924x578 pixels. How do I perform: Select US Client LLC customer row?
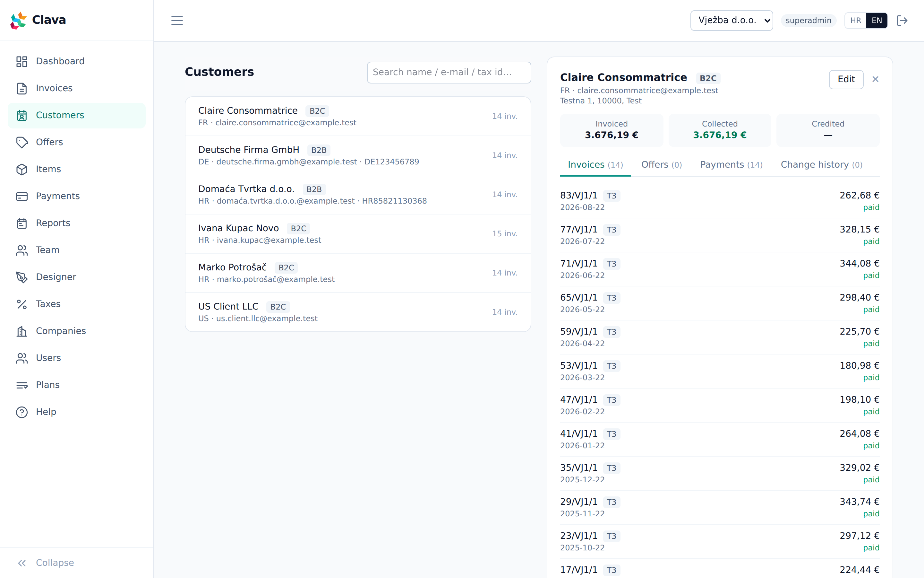point(358,312)
